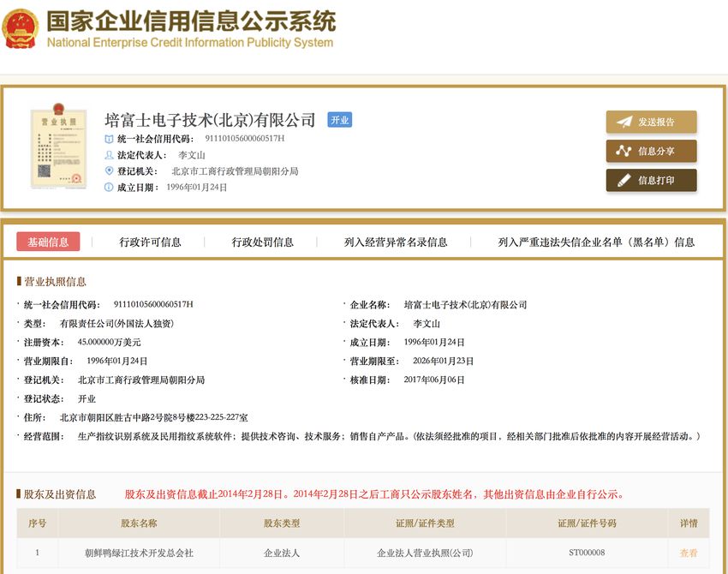Open the business license thumbnail image
Image resolution: width=728 pixels, height=574 pixels.
pyautogui.click(x=58, y=146)
